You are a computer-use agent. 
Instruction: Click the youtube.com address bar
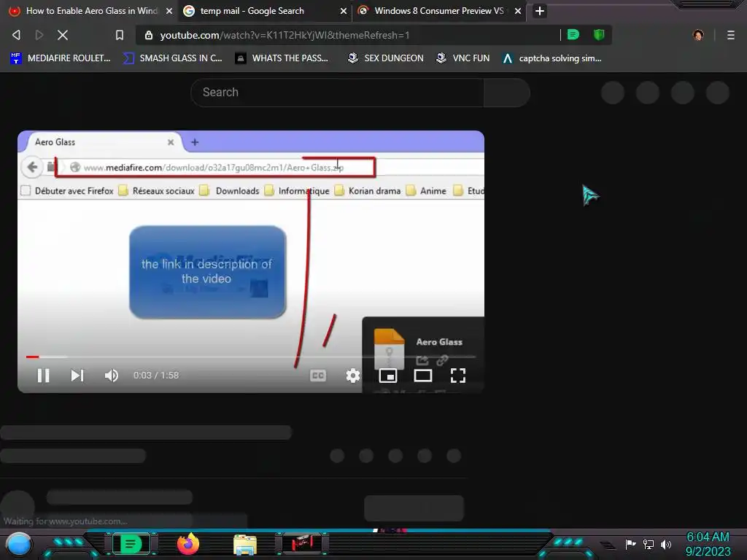pyautogui.click(x=352, y=35)
